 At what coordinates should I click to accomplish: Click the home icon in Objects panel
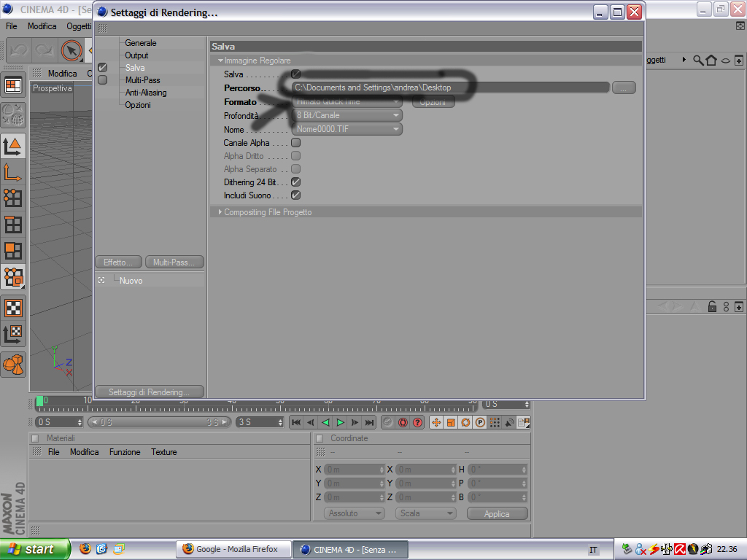[711, 60]
